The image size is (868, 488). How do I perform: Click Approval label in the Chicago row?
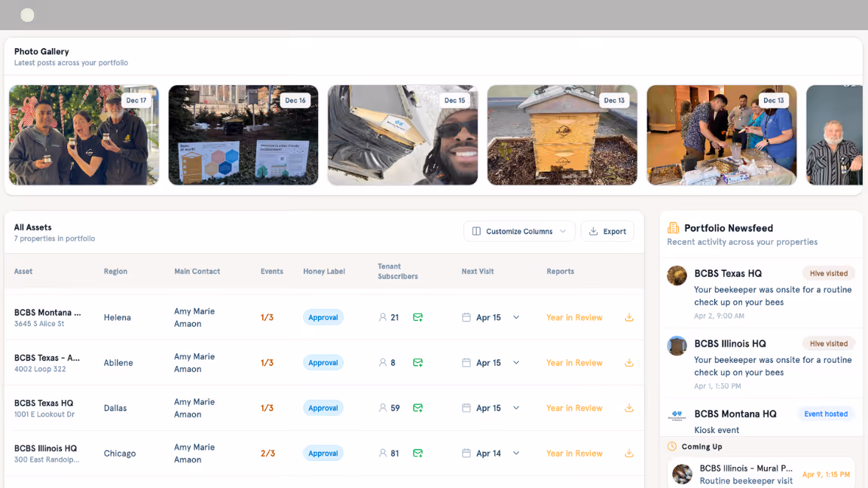(x=323, y=453)
